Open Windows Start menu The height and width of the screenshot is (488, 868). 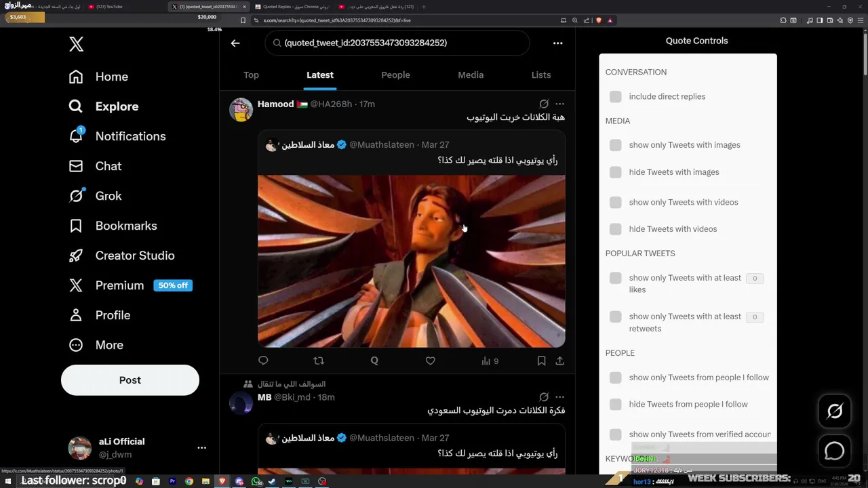tap(9, 481)
